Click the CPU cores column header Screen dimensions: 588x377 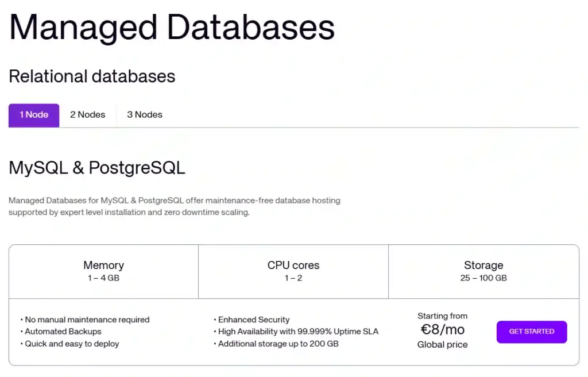click(x=293, y=265)
